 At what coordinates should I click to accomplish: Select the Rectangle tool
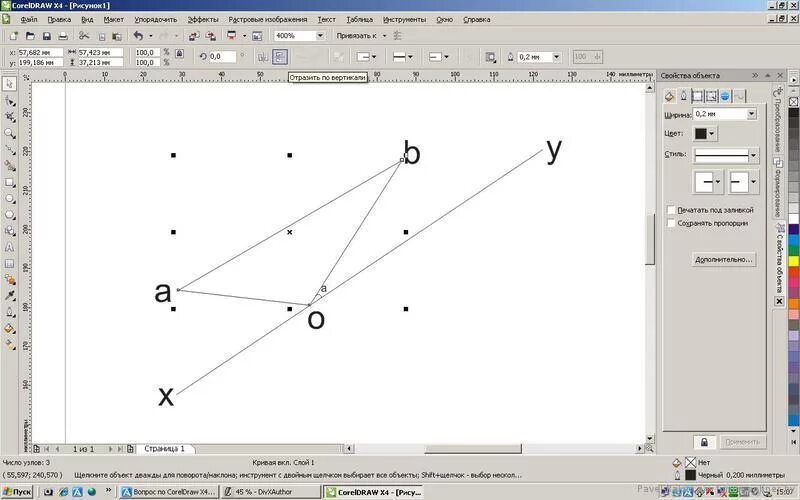[10, 182]
